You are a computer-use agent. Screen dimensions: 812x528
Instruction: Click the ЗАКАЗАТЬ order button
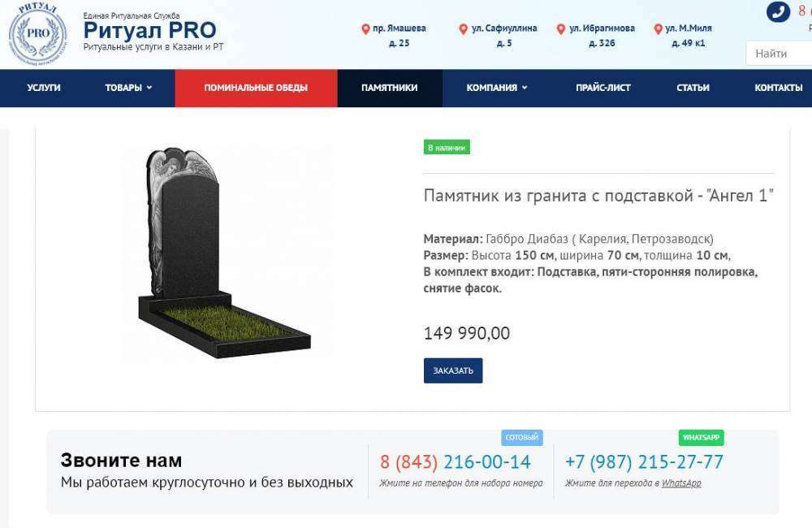[453, 370]
